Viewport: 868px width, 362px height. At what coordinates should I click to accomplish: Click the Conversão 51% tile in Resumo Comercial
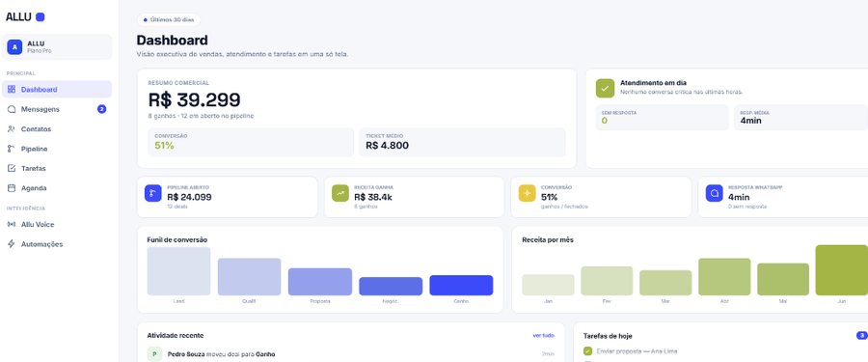[251, 143]
